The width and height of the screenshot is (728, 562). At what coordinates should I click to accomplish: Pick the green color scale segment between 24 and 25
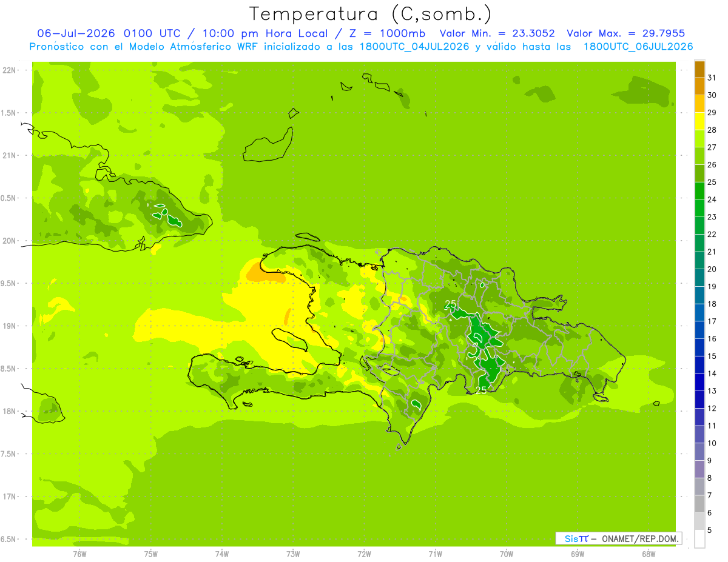(x=699, y=190)
